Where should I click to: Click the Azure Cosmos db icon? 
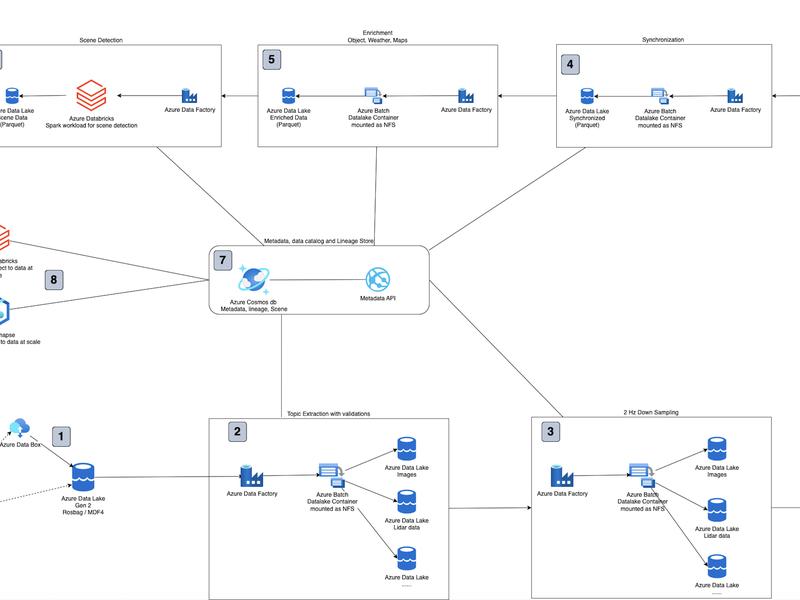coord(254,280)
